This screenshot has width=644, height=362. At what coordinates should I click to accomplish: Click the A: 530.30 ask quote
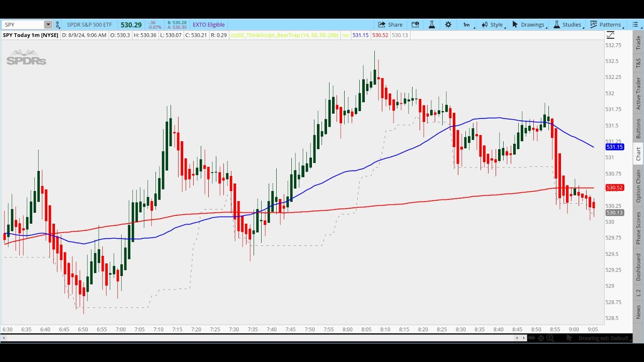[177, 27]
